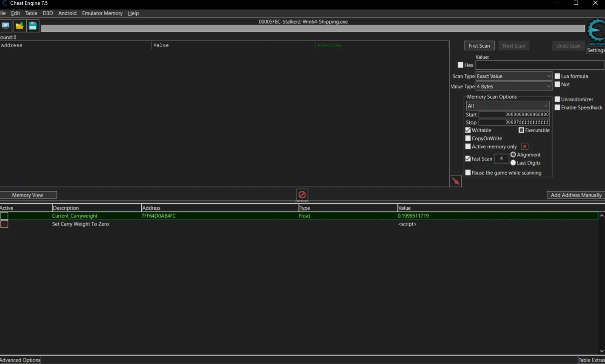Click Add Address Manually button
This screenshot has height=364, width=605.
click(576, 195)
